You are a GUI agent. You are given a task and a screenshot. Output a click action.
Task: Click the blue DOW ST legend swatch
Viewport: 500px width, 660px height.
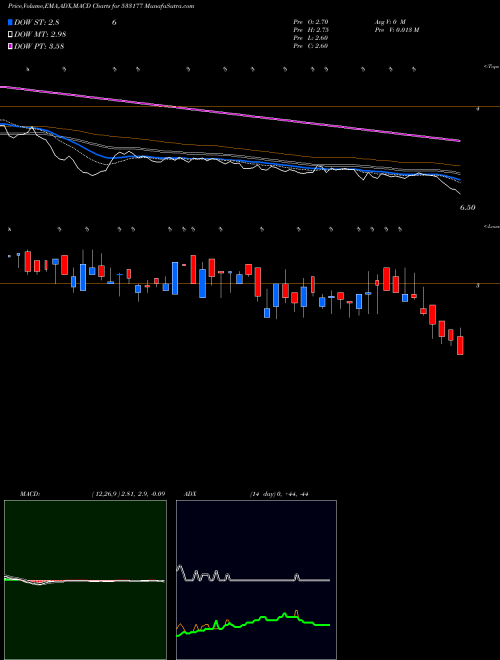(x=11, y=22)
